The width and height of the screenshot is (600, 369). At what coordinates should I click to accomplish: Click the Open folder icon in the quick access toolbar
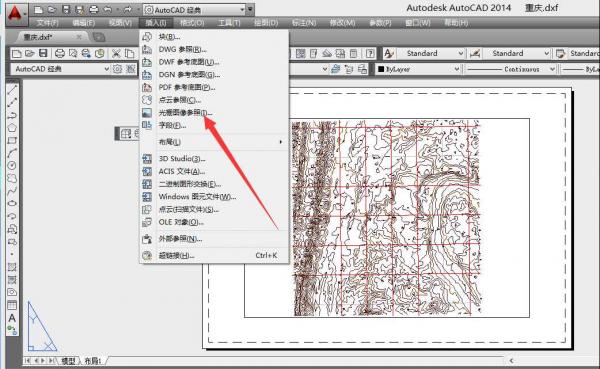click(x=51, y=10)
